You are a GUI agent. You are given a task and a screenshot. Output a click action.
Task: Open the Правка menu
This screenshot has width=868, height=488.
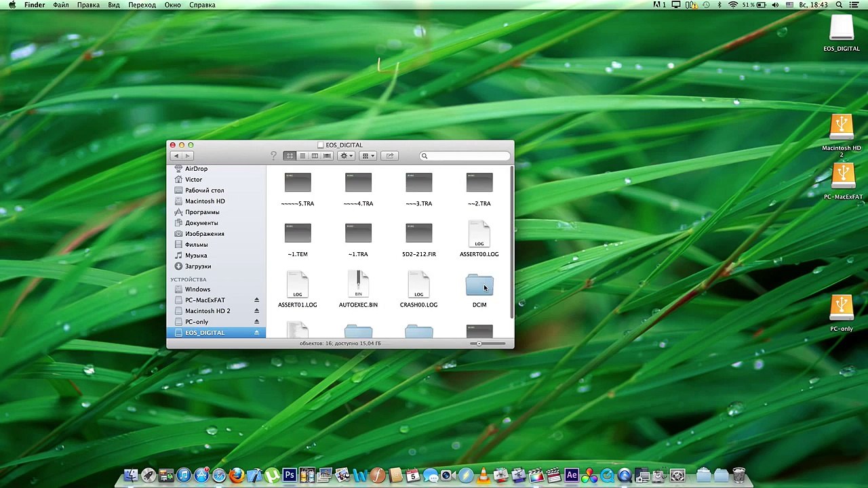(88, 5)
